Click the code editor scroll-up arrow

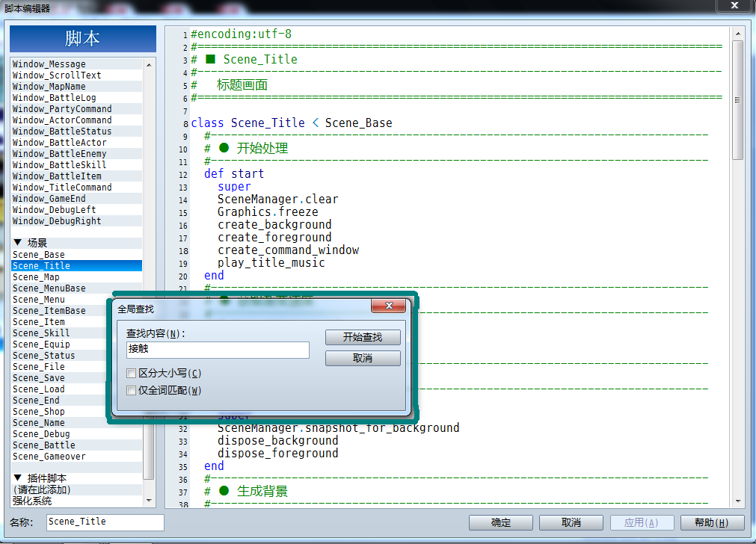737,34
